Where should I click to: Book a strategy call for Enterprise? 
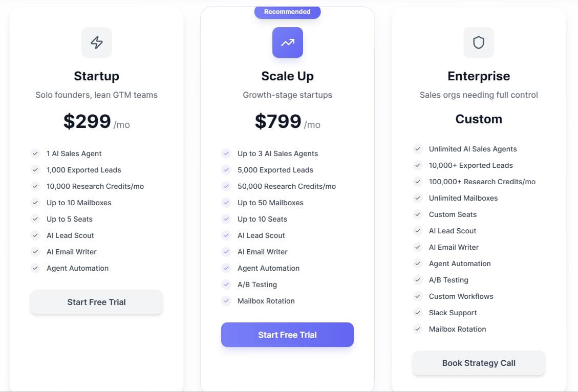(478, 363)
